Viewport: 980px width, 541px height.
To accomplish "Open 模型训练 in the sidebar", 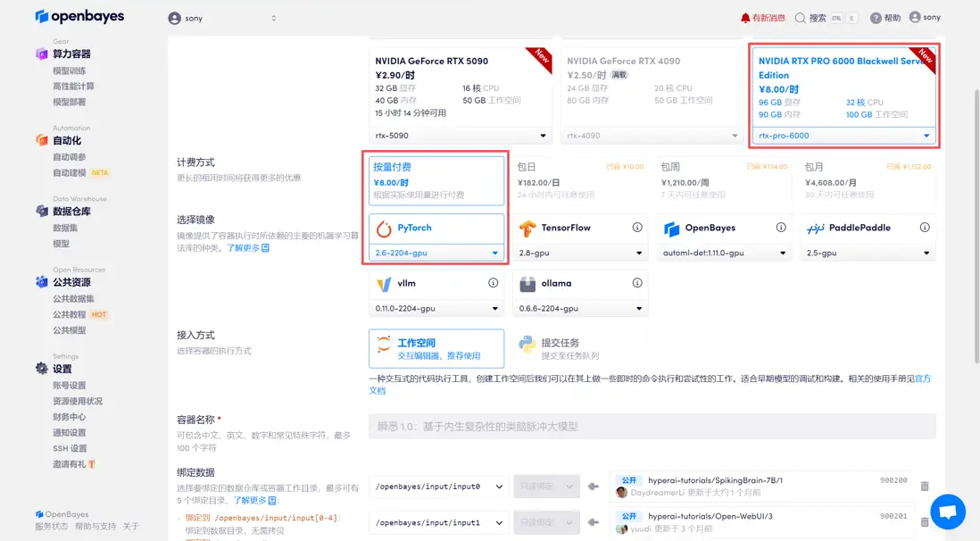I will coord(70,71).
